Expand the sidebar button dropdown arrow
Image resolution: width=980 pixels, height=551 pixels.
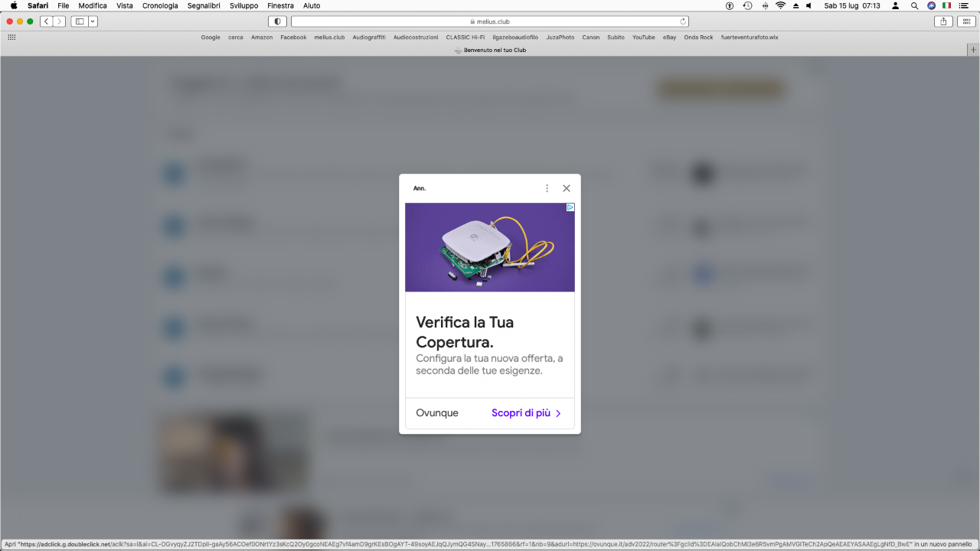(93, 21)
